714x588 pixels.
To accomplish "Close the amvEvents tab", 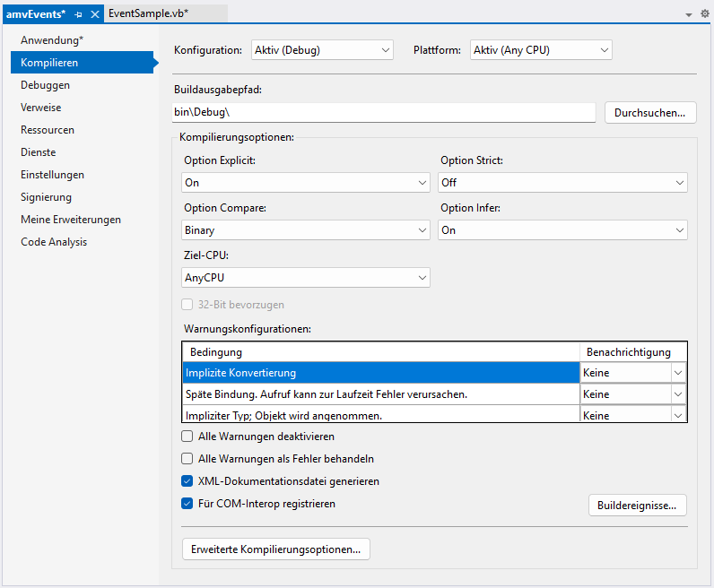I will [x=95, y=14].
